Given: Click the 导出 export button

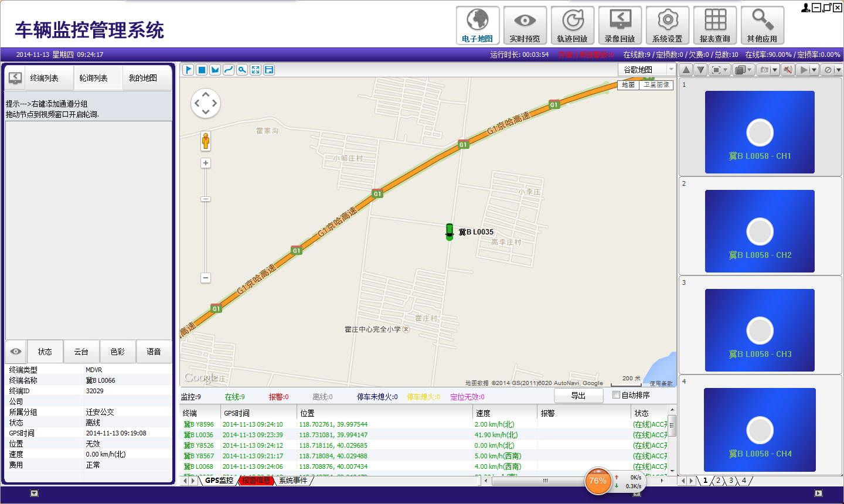Looking at the screenshot, I should coord(578,396).
